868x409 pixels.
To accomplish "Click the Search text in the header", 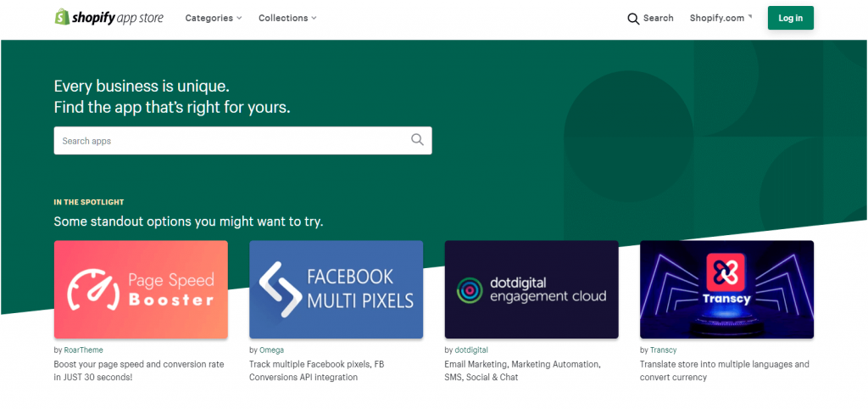I will pos(658,18).
